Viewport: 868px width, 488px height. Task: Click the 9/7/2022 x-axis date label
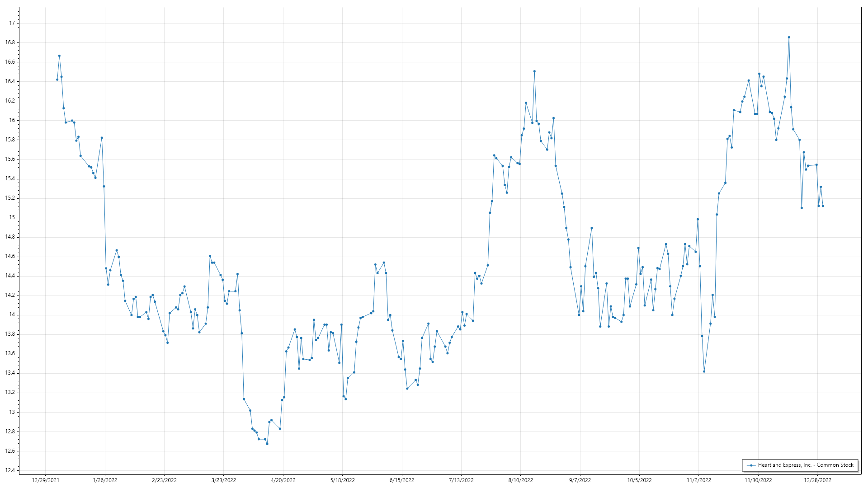click(580, 480)
